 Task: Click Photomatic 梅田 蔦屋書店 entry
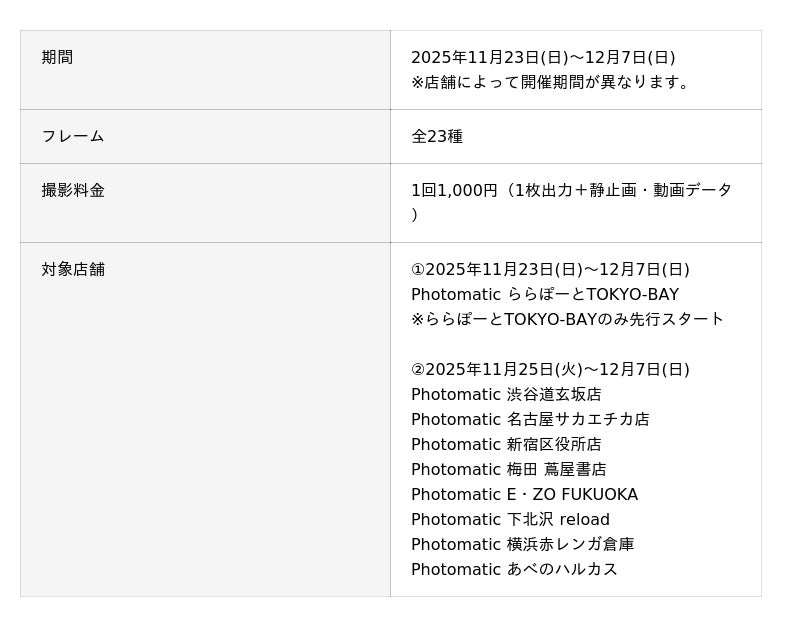[x=508, y=470]
